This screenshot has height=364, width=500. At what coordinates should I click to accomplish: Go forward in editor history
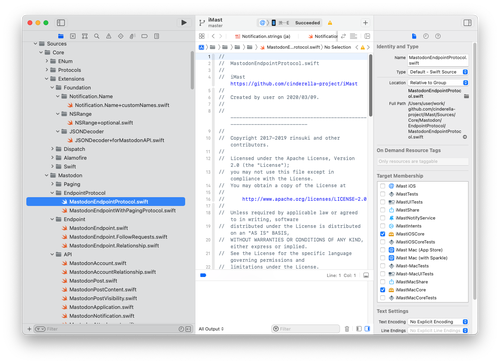coord(220,36)
